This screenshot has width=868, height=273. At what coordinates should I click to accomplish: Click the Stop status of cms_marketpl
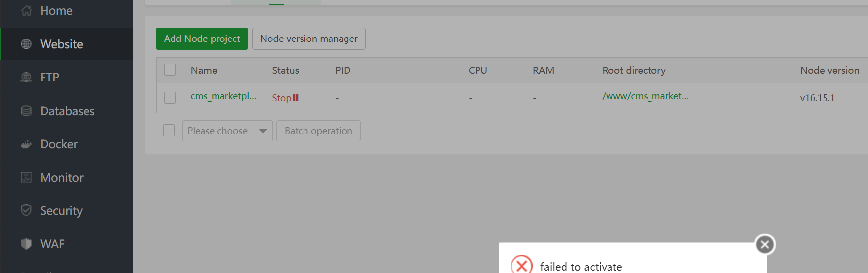point(285,98)
